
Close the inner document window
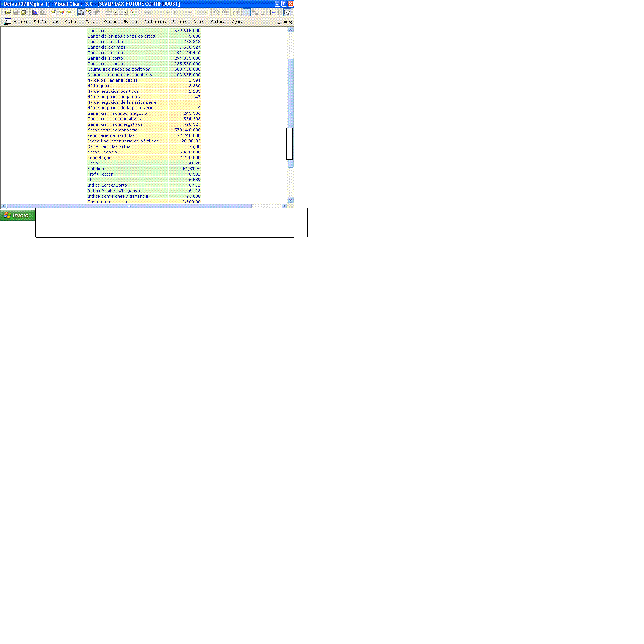click(x=291, y=22)
